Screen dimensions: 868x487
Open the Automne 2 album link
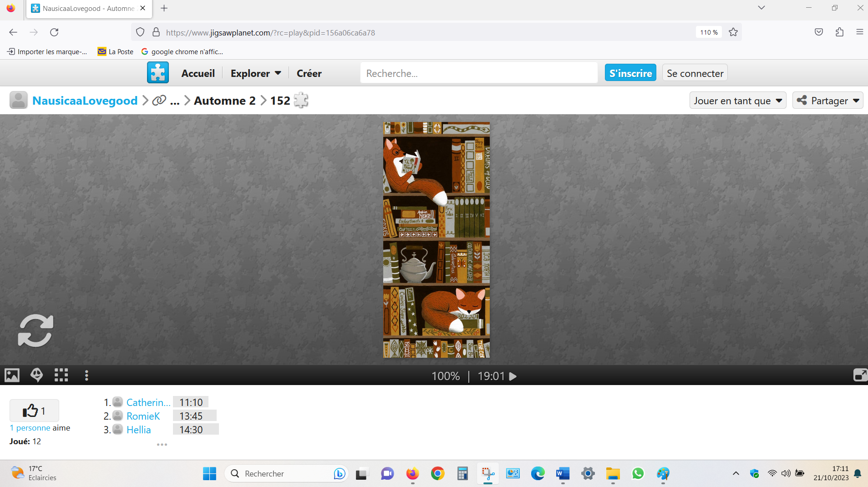pos(225,101)
